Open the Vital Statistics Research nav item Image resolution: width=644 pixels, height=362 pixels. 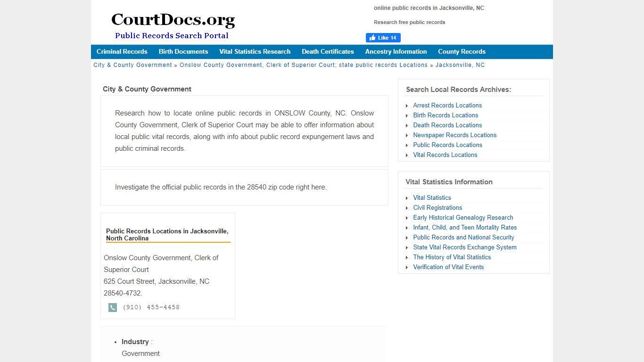point(255,52)
